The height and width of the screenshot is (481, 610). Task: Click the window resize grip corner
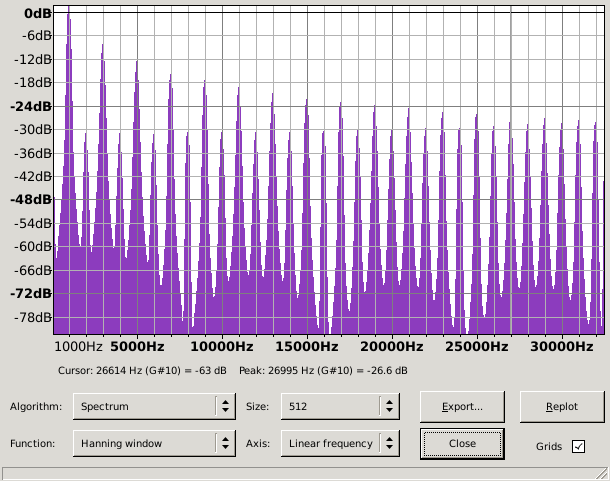(x=603, y=474)
